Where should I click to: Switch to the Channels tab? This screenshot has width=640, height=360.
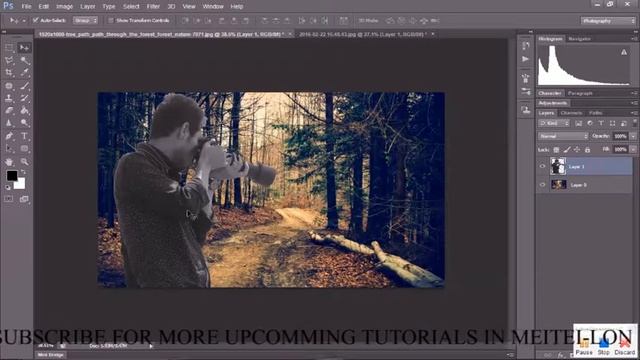pos(571,113)
